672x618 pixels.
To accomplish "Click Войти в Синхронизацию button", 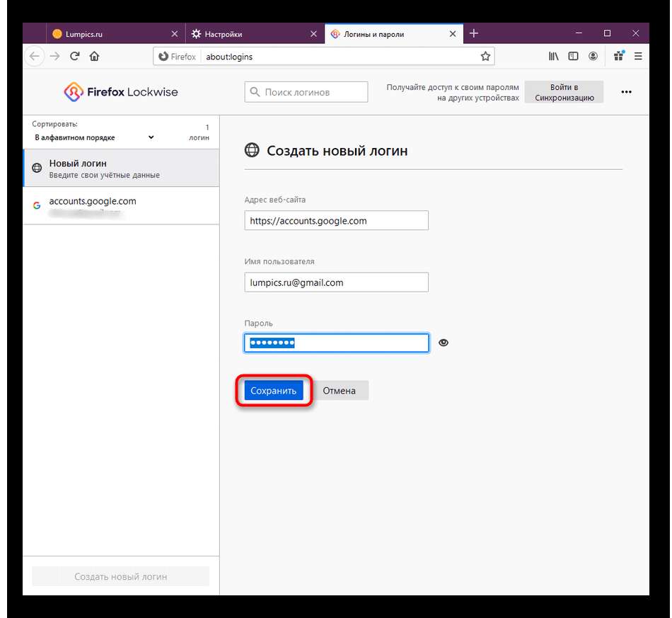I will (x=564, y=92).
